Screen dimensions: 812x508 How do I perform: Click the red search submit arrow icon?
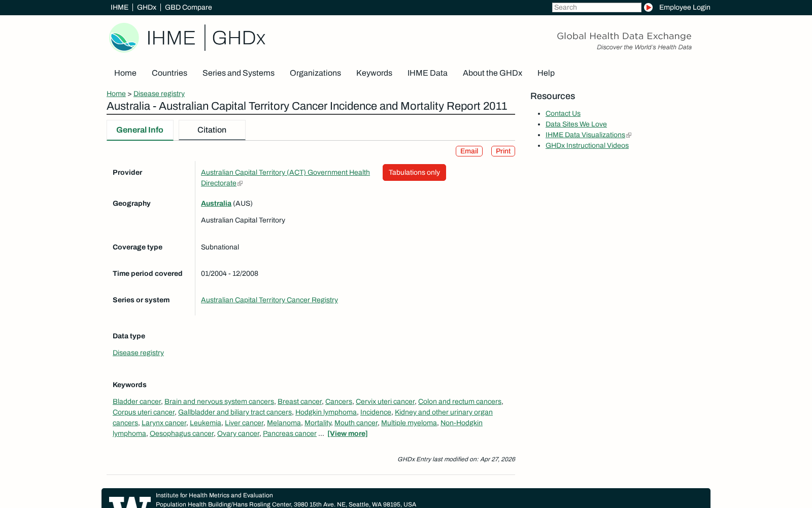(x=648, y=7)
